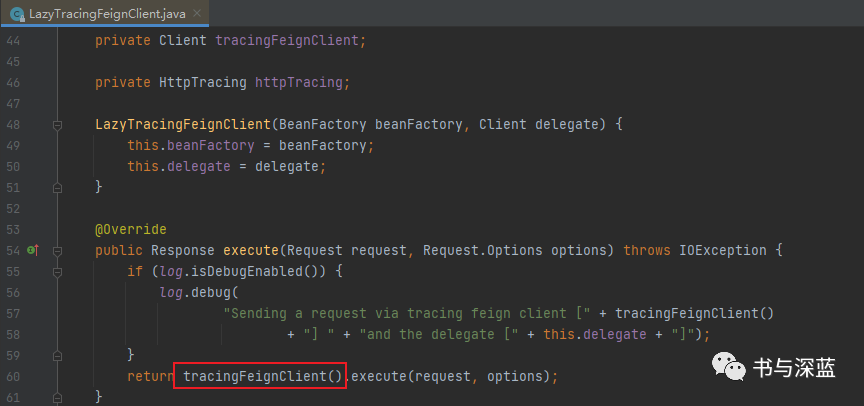Click IOException in the throws clause

click(x=722, y=251)
